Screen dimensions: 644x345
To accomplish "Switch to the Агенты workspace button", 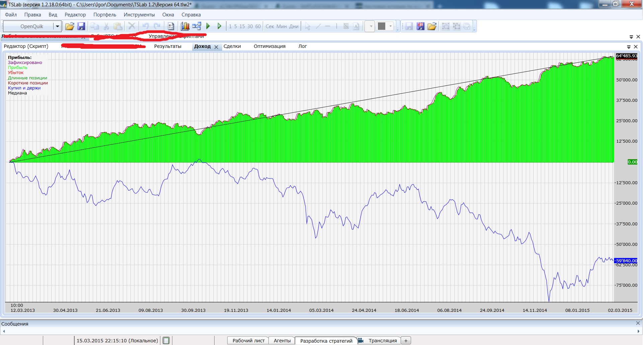I will (282, 341).
